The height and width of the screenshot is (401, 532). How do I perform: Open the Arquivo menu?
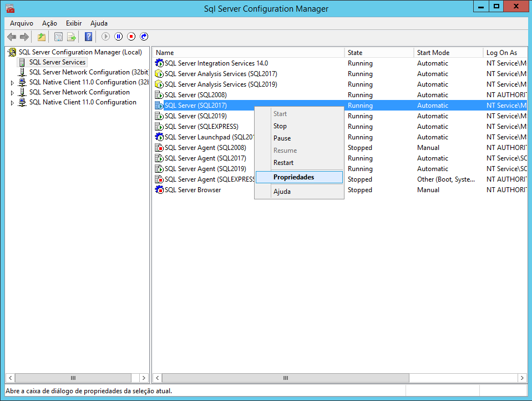[22, 23]
